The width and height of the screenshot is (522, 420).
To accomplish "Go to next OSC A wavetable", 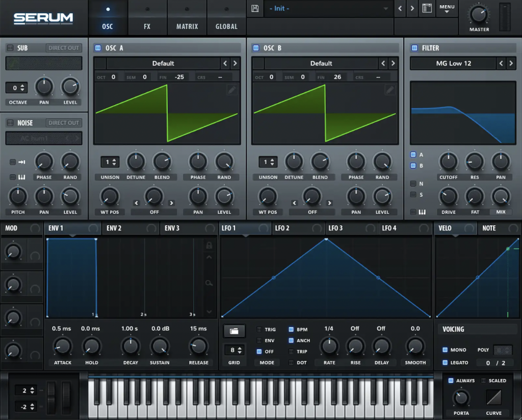I will pyautogui.click(x=235, y=63).
